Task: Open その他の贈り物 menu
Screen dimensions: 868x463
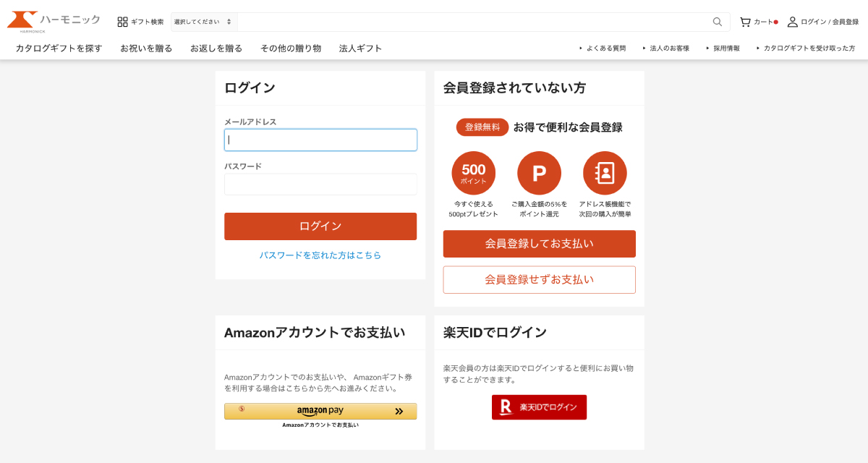Action: pos(291,48)
